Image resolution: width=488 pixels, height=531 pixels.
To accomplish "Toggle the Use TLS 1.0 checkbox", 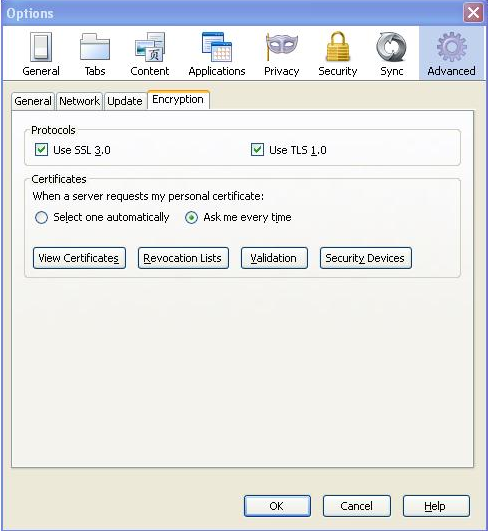I will click(257, 149).
